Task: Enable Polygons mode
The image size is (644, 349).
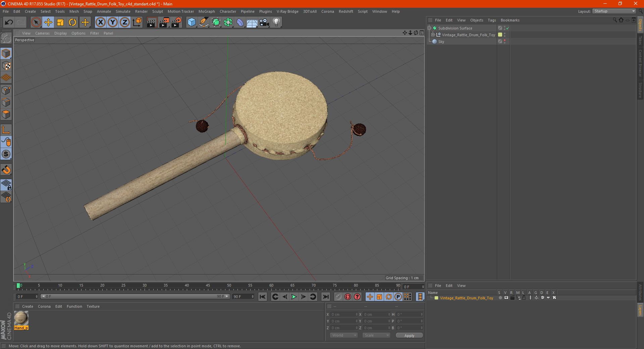Action: click(x=6, y=114)
